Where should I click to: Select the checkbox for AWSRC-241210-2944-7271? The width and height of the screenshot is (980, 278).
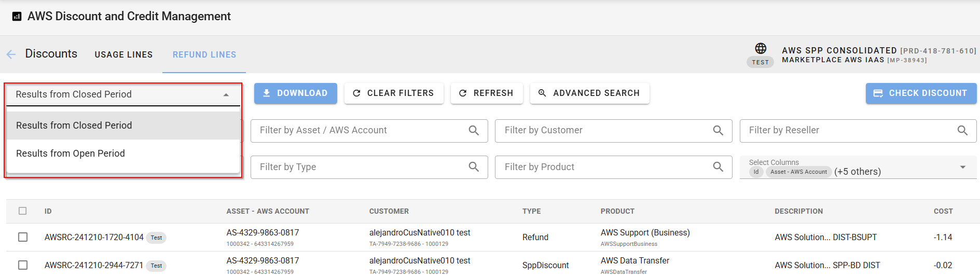click(23, 265)
